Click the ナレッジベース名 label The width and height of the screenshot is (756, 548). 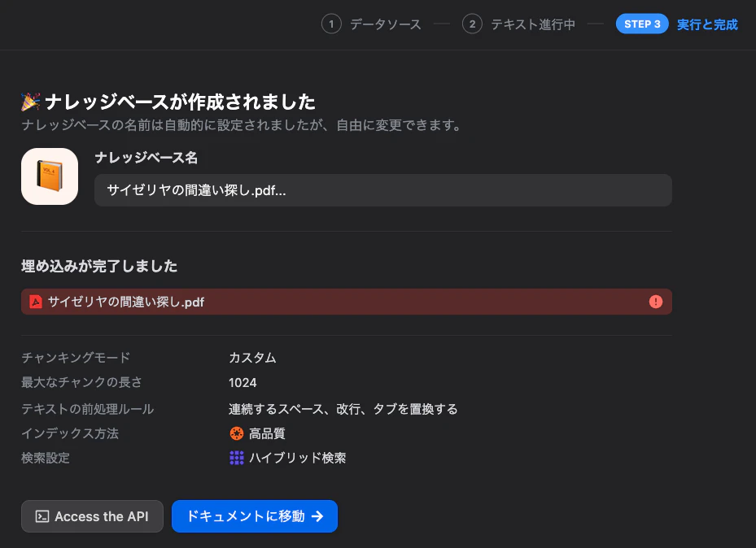146,158
